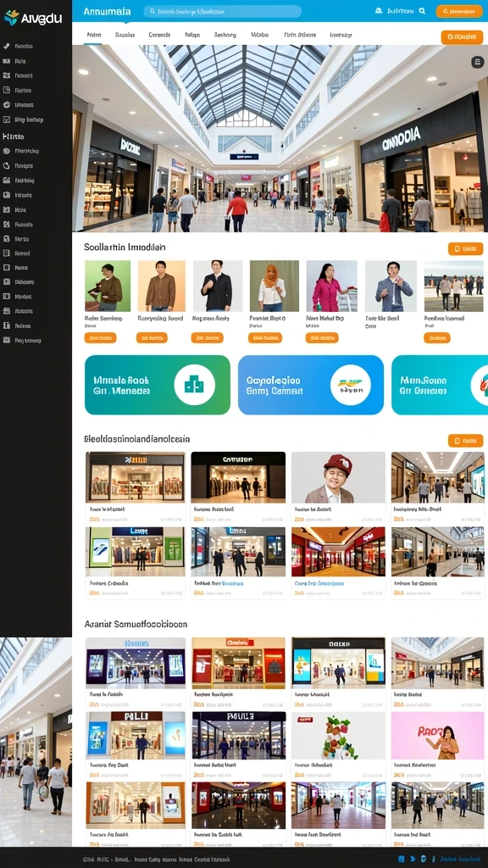Image resolution: width=488 pixels, height=868 pixels.
Task: Click the orange button beside the Soollartin heading
Action: tap(465, 249)
